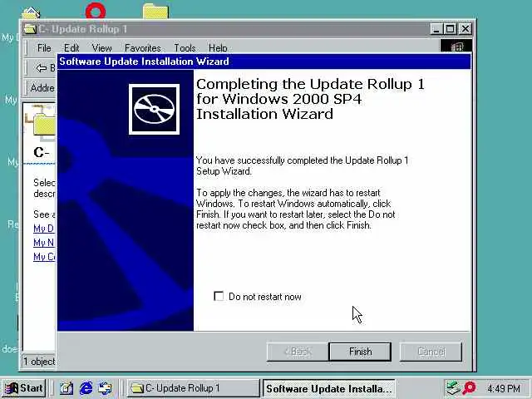Click the folder desktop icon at top
This screenshot has height=399, width=532.
[155, 11]
